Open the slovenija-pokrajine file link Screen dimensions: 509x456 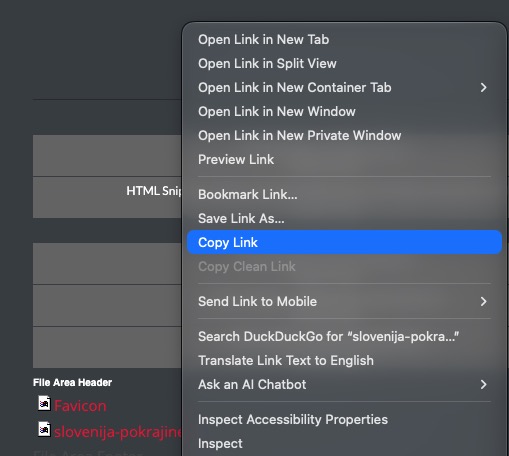coord(118,432)
